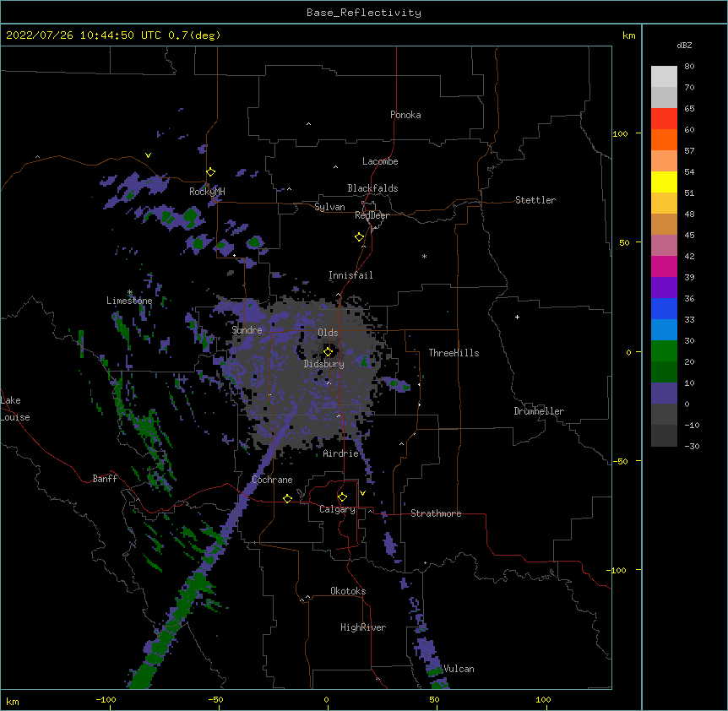Click the Sundre label
The width and height of the screenshot is (728, 711).
tap(247, 330)
